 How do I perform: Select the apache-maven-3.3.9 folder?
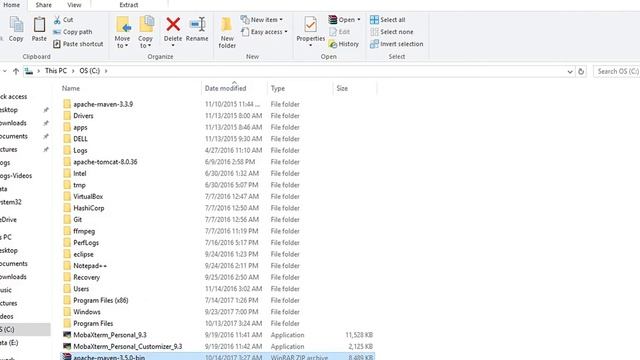click(x=218, y=104)
